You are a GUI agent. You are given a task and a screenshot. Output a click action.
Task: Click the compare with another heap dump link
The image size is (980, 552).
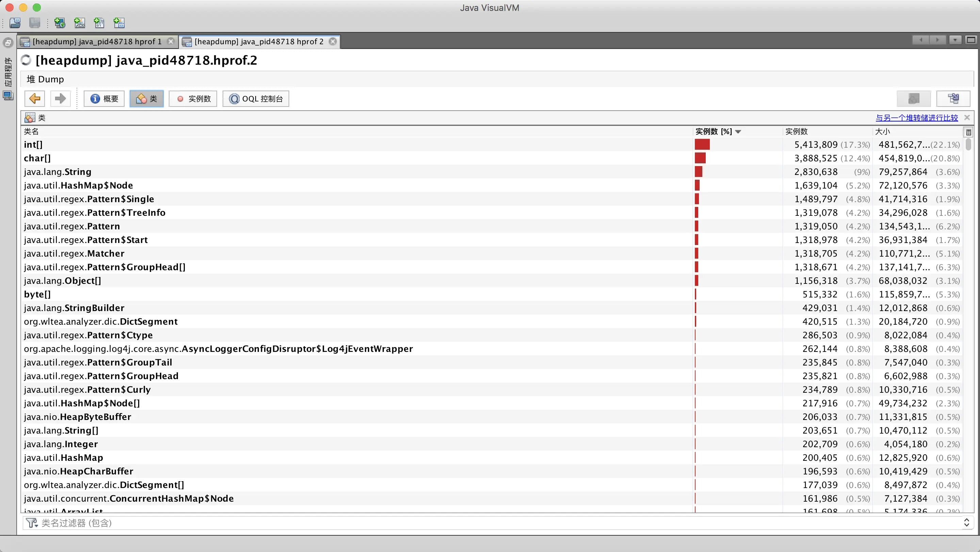pyautogui.click(x=916, y=118)
